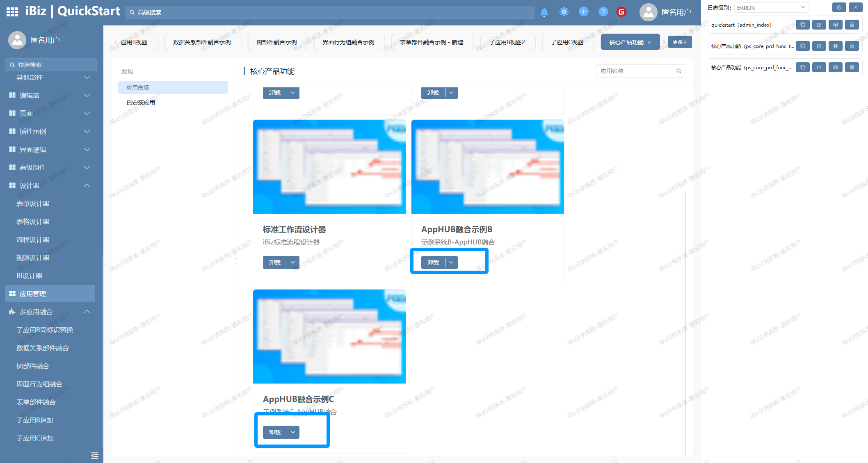Collapse the 设计器 sidebar menu group

point(87,185)
